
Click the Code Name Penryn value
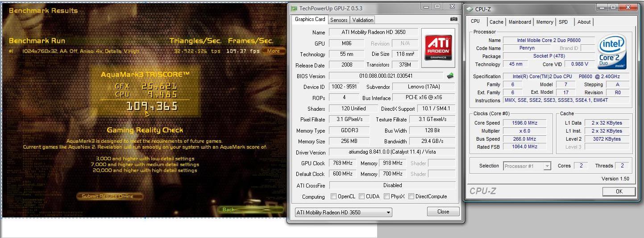point(527,48)
